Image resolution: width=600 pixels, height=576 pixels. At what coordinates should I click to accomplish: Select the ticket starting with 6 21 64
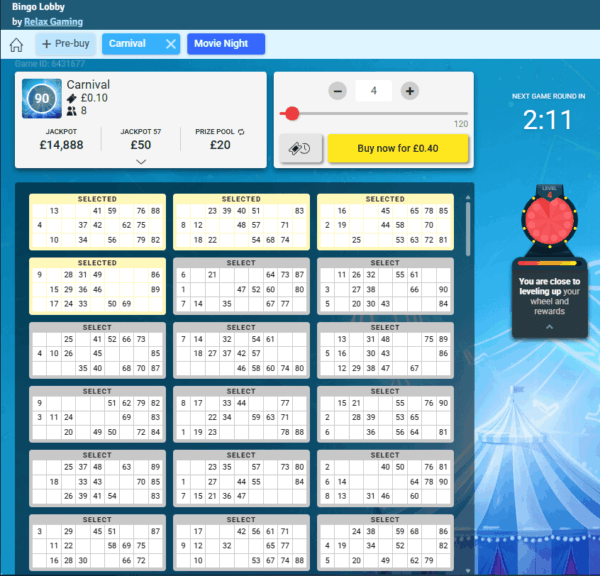click(241, 286)
